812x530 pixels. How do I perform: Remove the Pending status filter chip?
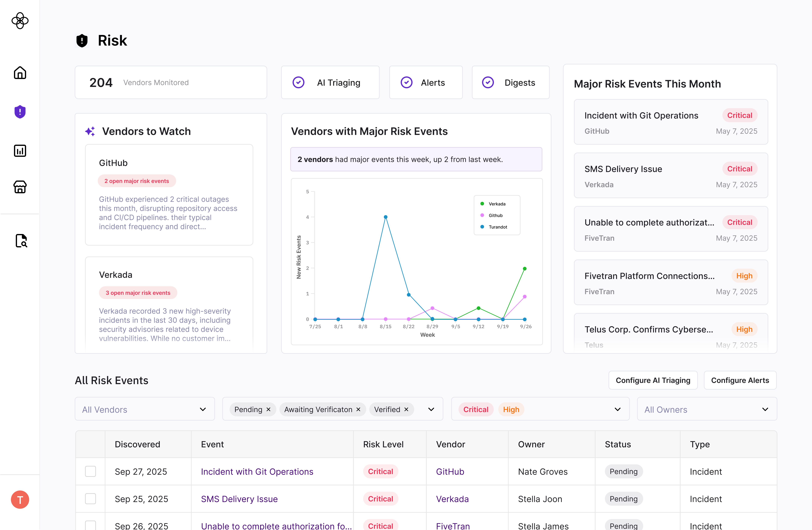(x=268, y=410)
